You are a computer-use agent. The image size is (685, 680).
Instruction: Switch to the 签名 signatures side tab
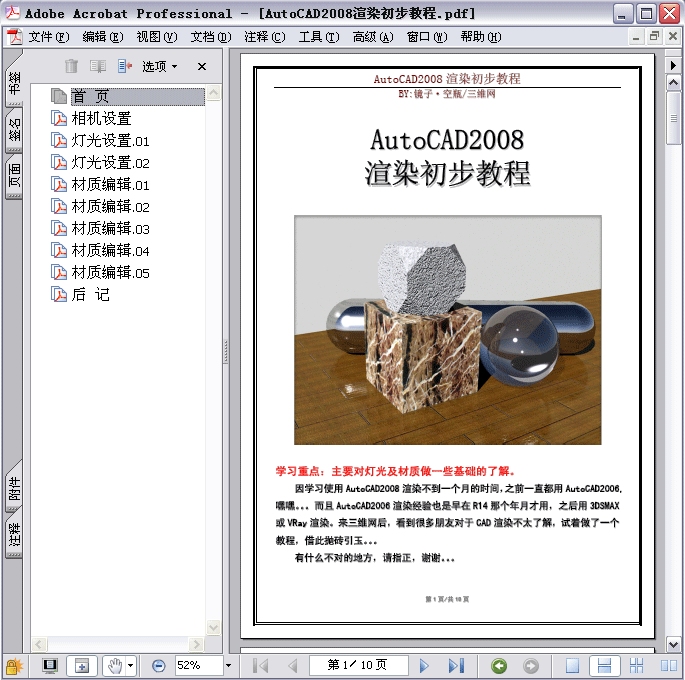click(x=14, y=130)
